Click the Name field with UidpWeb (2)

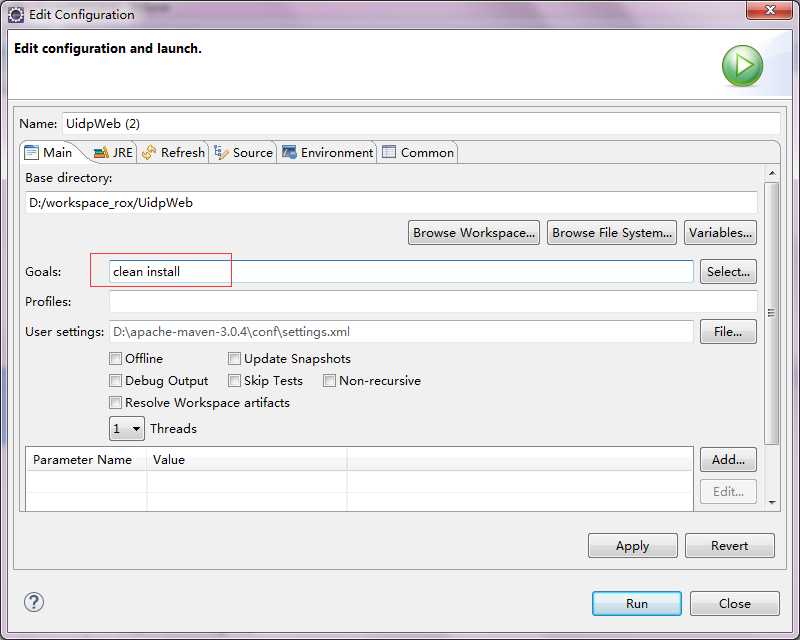click(421, 124)
